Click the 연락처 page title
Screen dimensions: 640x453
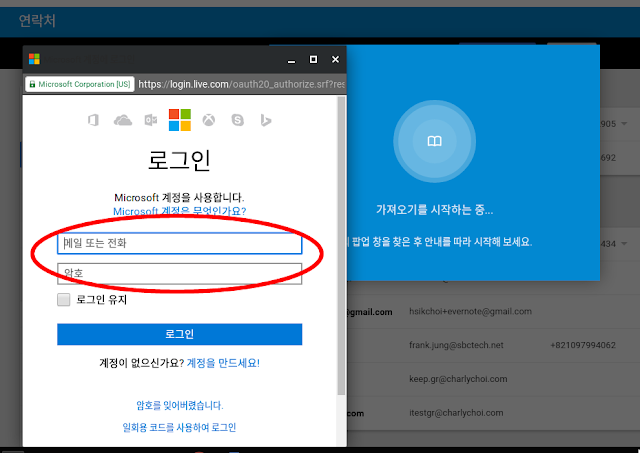click(37, 20)
